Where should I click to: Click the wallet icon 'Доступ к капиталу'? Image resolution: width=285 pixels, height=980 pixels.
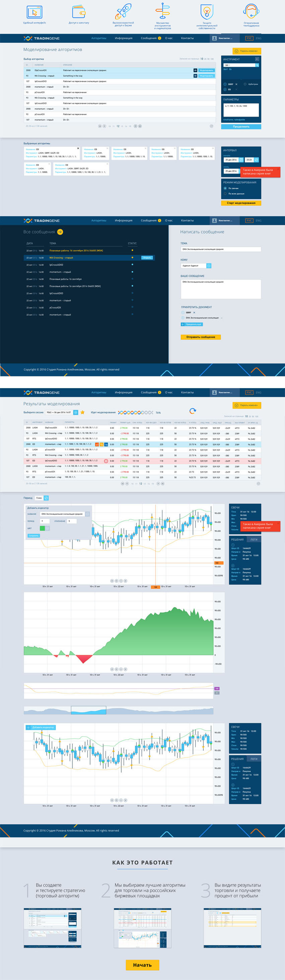[79, 12]
